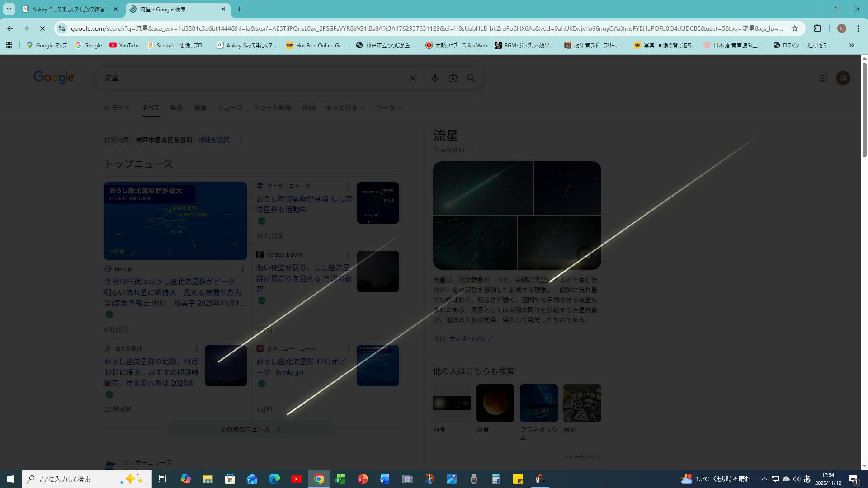
Task: Open Chrome extensions puzzle icon
Action: point(817,28)
